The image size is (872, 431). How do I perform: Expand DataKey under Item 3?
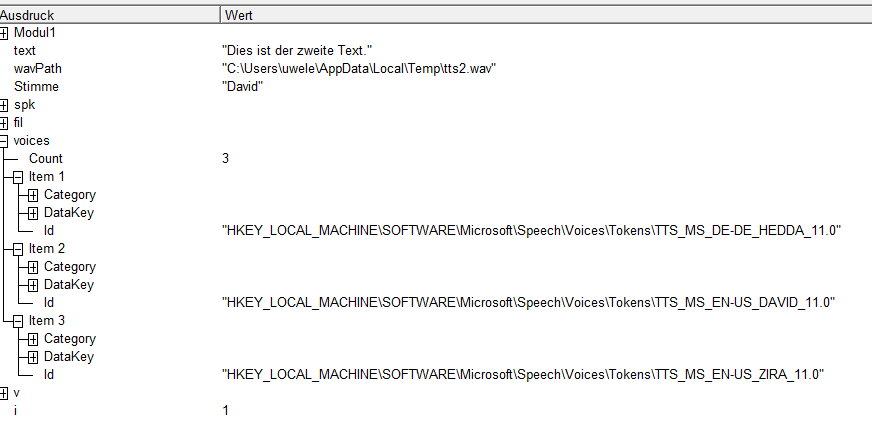coord(33,357)
